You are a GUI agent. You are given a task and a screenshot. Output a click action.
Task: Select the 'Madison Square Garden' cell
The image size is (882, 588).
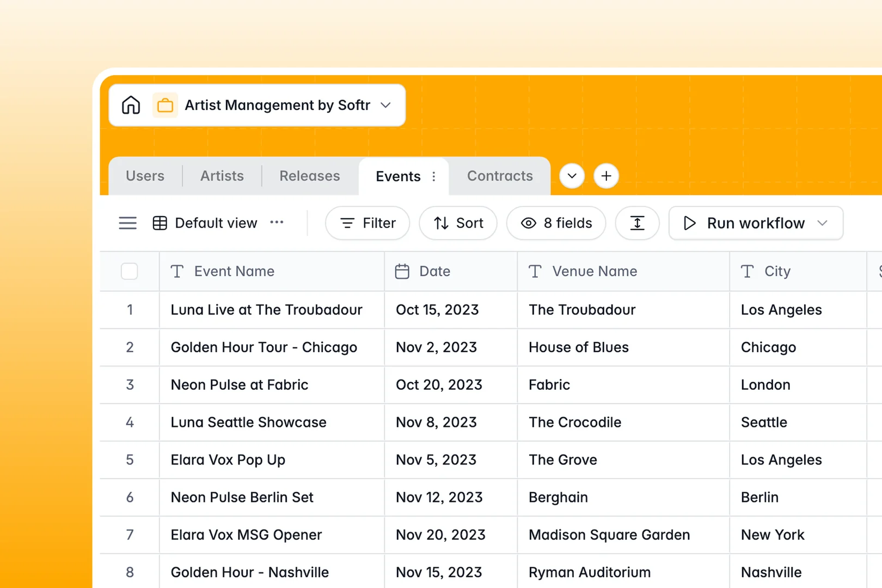click(623, 535)
